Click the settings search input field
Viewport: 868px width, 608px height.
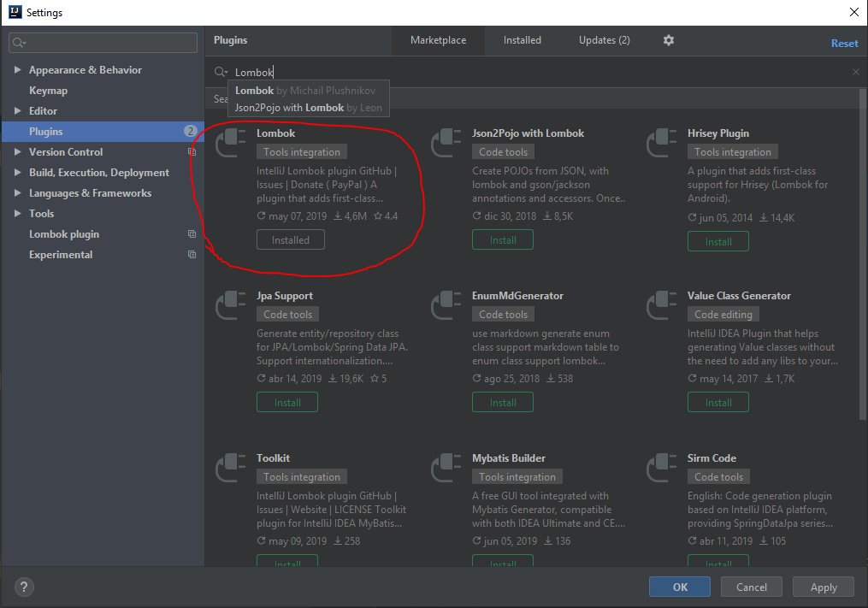[x=103, y=43]
